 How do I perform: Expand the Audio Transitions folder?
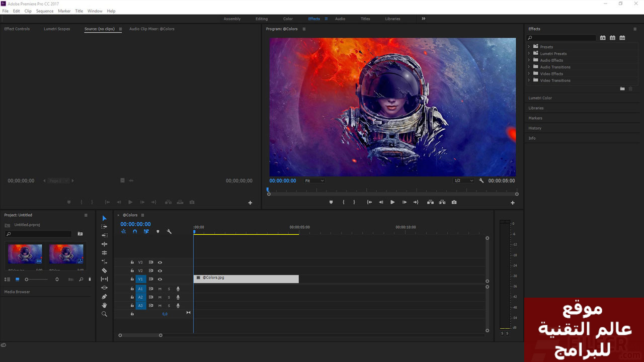[x=529, y=67]
